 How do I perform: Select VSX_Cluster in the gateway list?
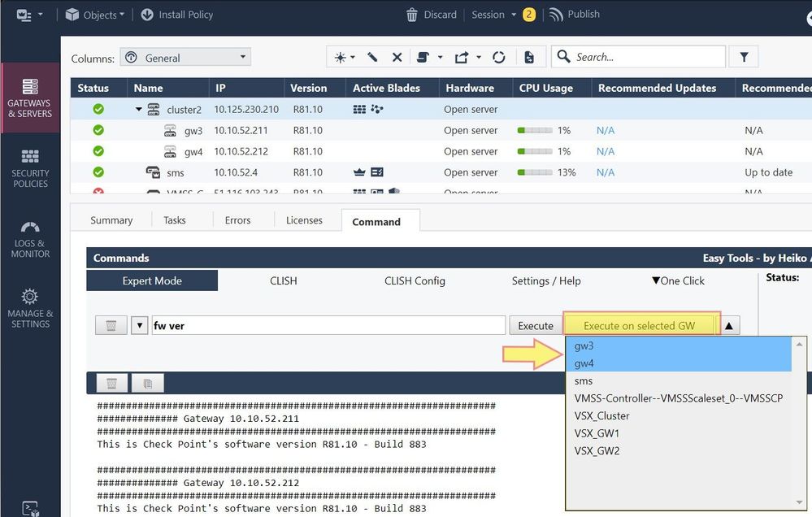(x=601, y=415)
